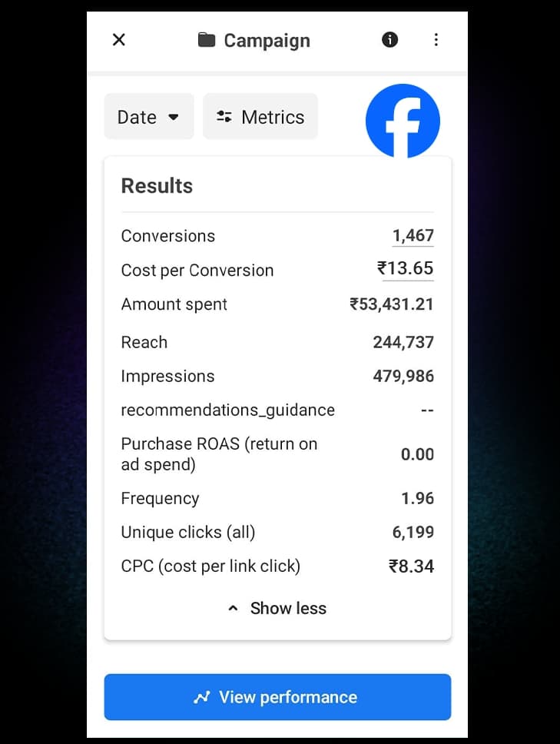The height and width of the screenshot is (744, 560).
Task: Select the Amount spent row
Action: [x=277, y=304]
